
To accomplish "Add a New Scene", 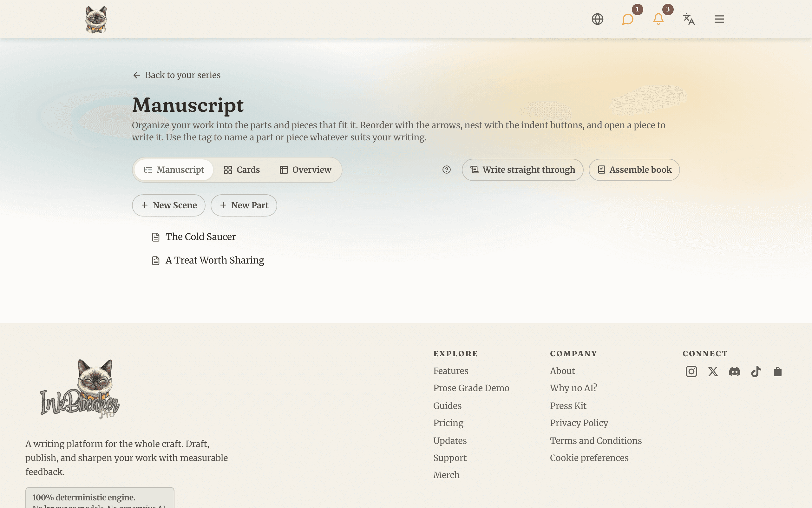I will [x=169, y=205].
